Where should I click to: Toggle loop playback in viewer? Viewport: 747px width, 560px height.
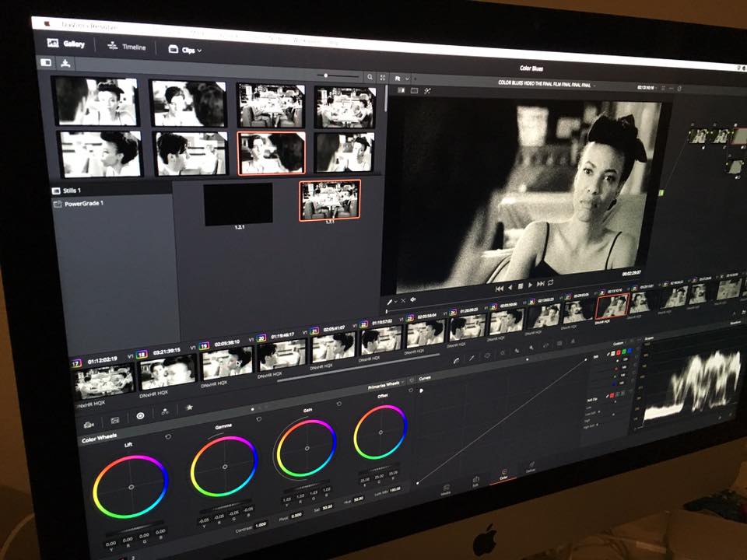point(551,282)
